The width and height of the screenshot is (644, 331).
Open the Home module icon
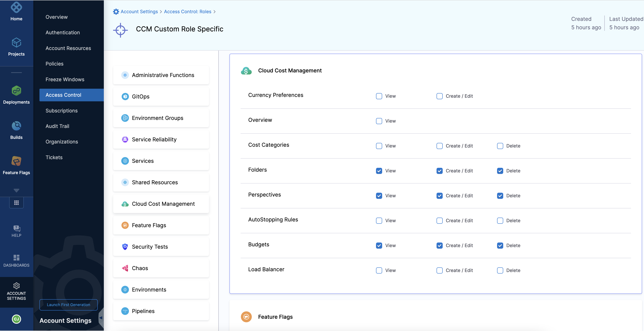coord(16,7)
